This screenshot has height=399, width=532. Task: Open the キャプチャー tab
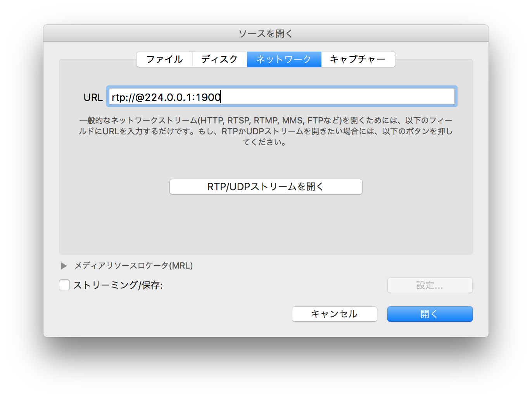tap(358, 59)
